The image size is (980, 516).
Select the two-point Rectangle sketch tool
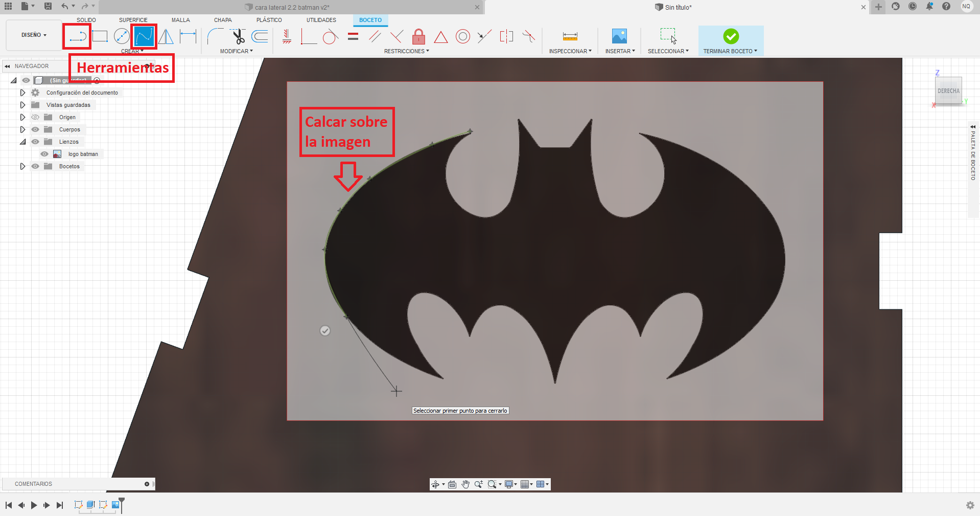coord(100,36)
